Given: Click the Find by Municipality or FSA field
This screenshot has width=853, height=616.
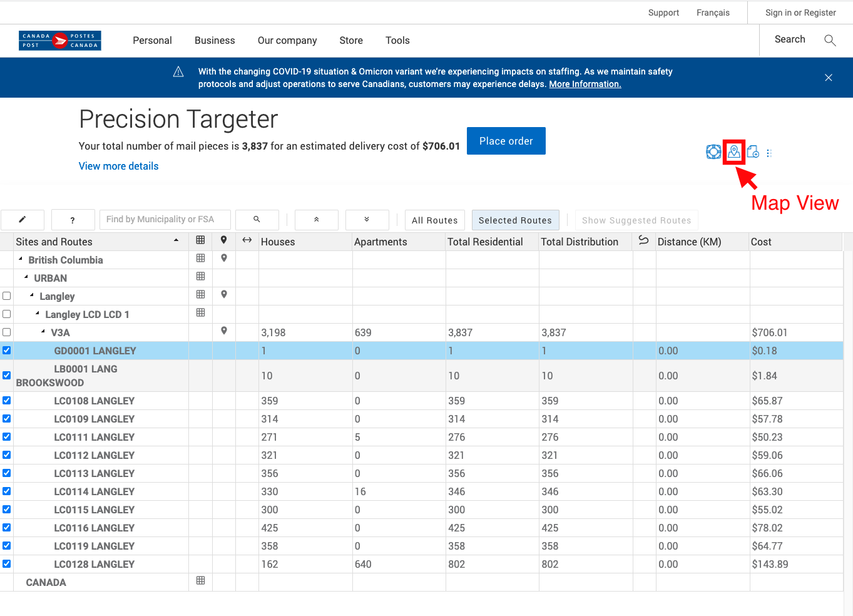Looking at the screenshot, I should (165, 220).
